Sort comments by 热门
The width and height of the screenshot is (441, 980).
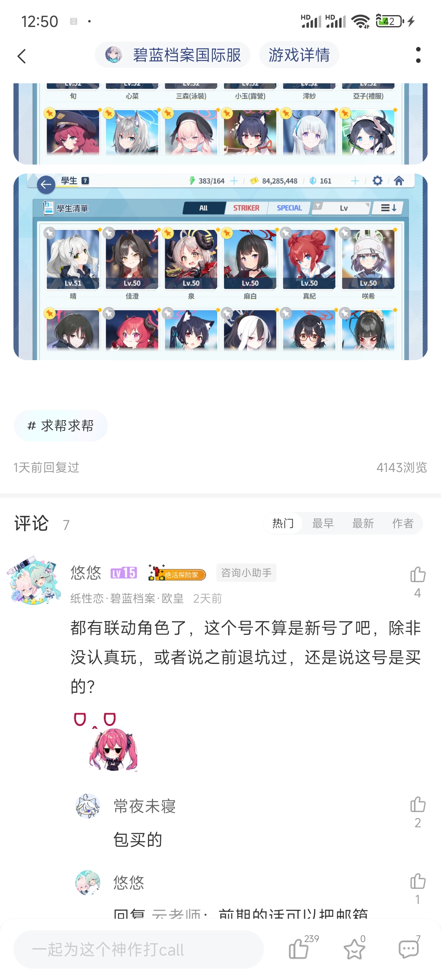click(283, 523)
